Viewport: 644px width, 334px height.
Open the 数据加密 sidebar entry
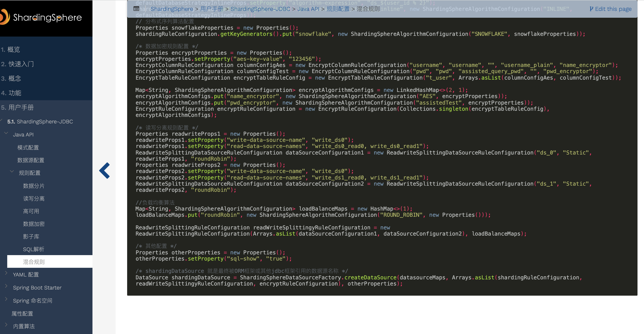34,224
